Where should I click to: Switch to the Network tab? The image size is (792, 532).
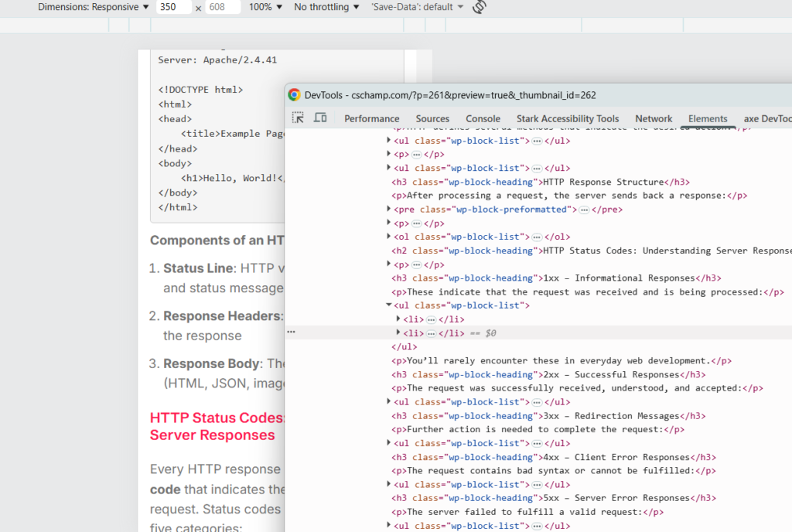[x=654, y=118]
